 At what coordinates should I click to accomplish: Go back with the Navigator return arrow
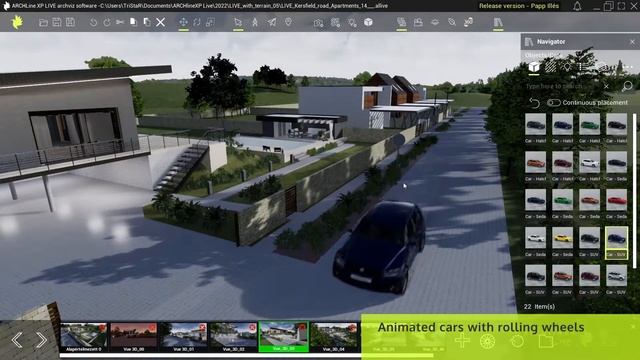534,102
